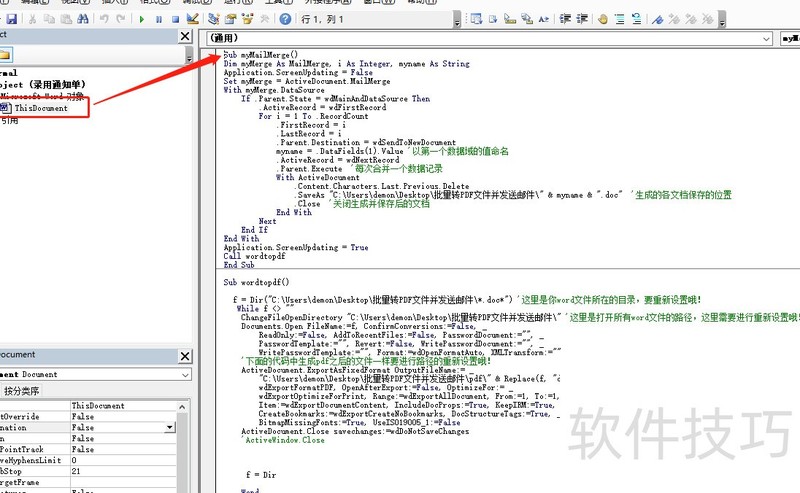Open the (通用) object dropdown
This screenshot has height=493, width=800.
point(764,38)
